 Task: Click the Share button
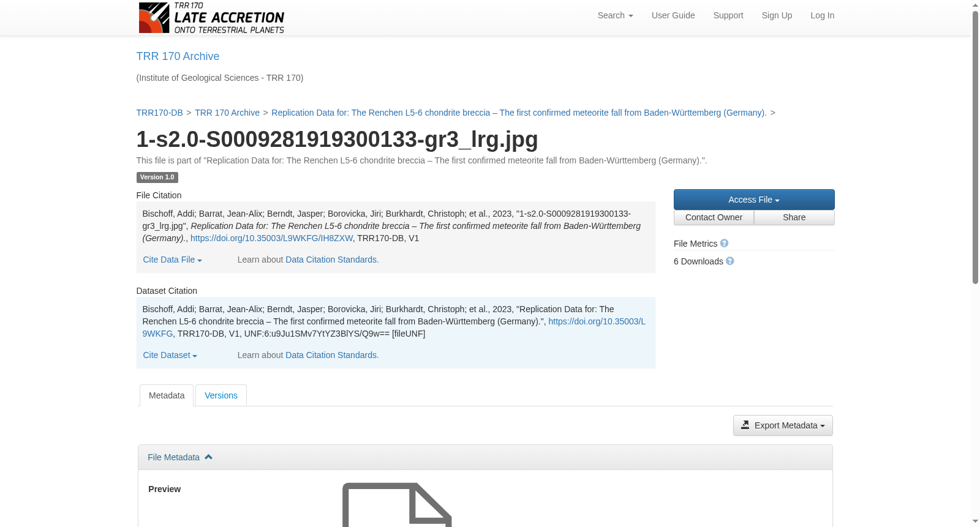(x=794, y=217)
